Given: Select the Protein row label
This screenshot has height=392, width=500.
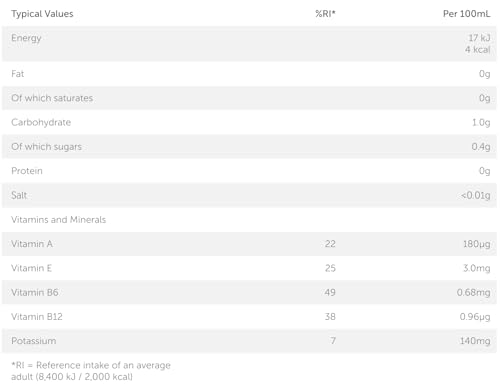Looking at the screenshot, I should (27, 171).
